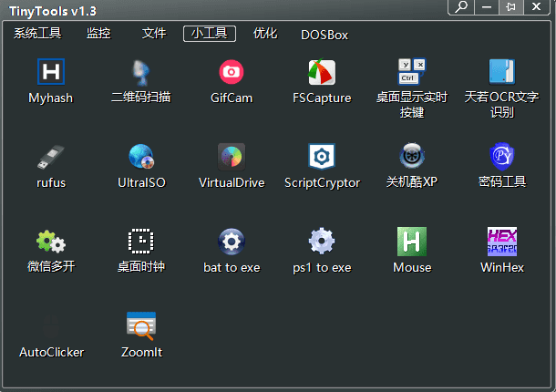The image size is (556, 392).
Task: Open ScriptCryptor tool
Action: tap(322, 157)
